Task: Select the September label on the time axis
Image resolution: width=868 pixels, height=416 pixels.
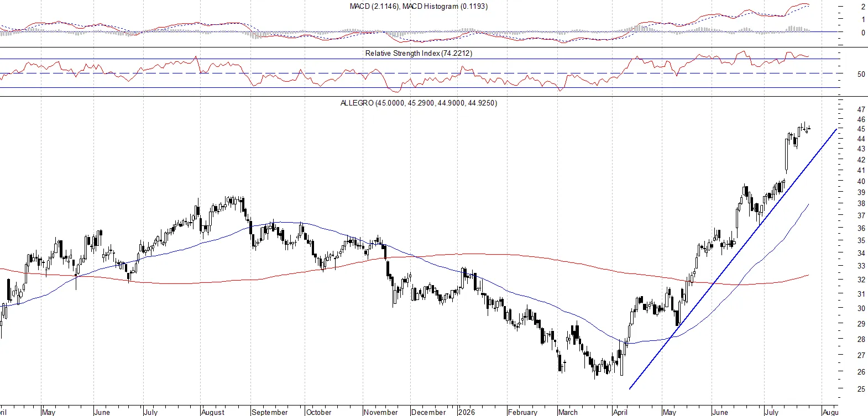Action: pos(270,412)
